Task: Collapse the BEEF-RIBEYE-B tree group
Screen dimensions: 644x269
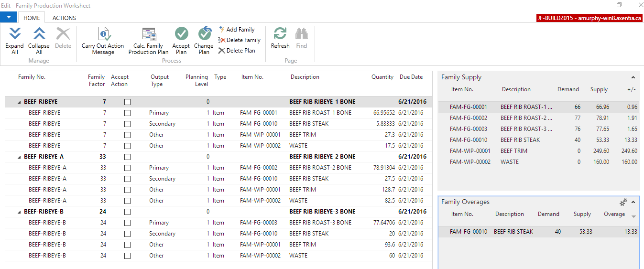Action: pyautogui.click(x=20, y=212)
